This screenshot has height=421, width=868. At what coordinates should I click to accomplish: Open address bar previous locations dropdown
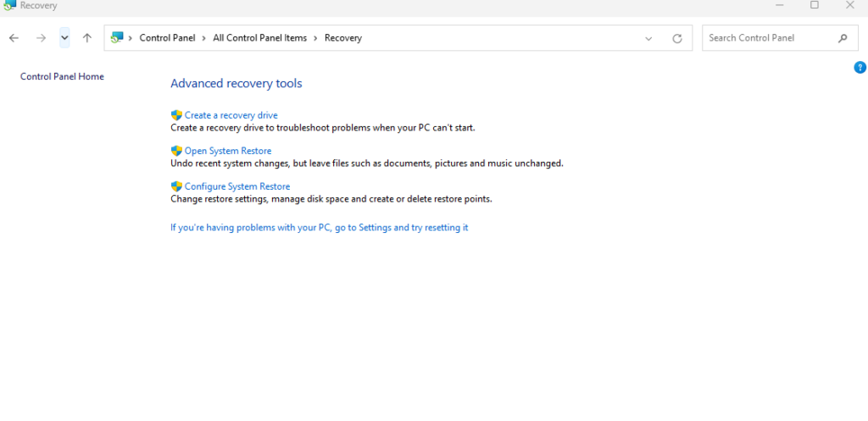coord(648,38)
